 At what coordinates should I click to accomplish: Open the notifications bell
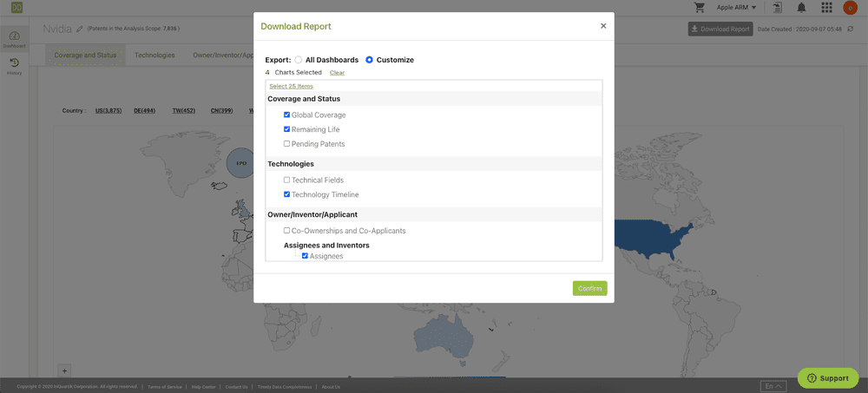pos(801,7)
